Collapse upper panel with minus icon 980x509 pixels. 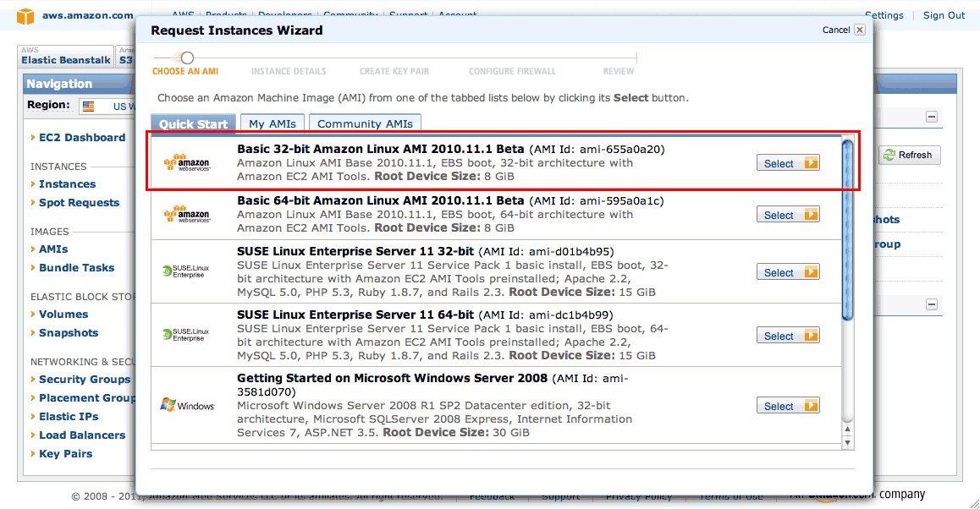(931, 117)
